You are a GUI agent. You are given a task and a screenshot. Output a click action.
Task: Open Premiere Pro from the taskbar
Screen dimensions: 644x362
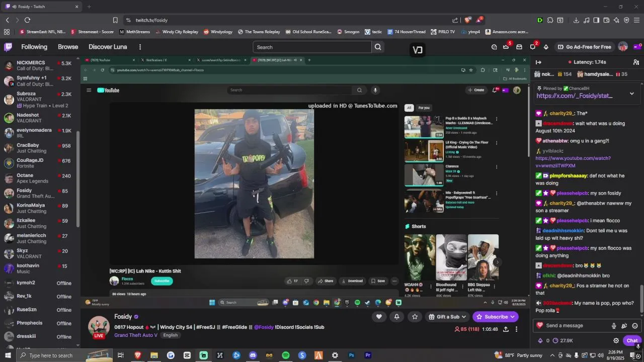pos(368,355)
